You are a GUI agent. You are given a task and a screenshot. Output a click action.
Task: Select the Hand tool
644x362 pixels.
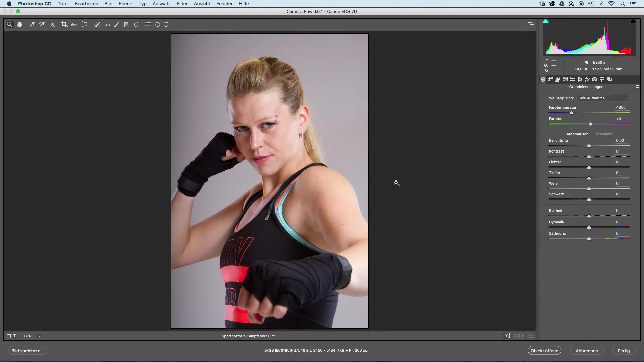click(20, 24)
